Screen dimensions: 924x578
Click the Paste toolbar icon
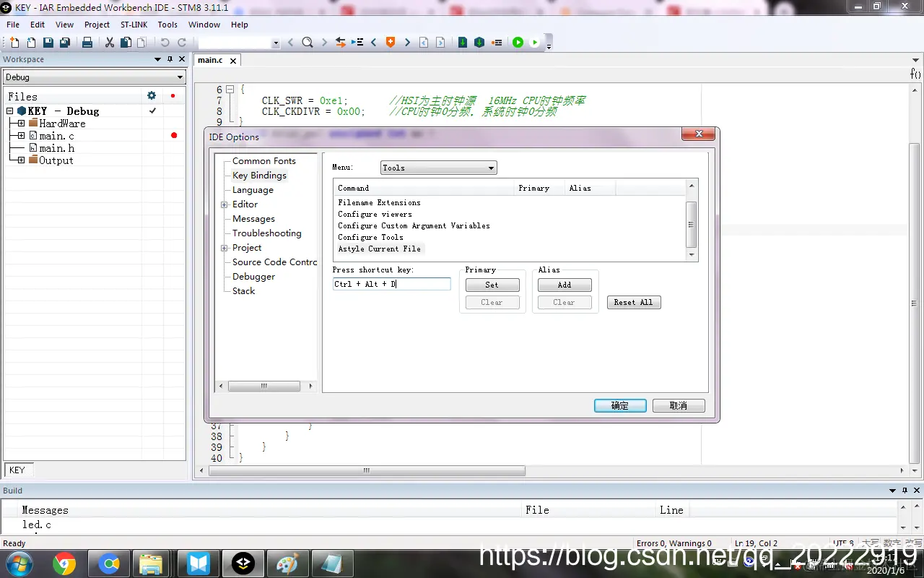[x=141, y=43]
